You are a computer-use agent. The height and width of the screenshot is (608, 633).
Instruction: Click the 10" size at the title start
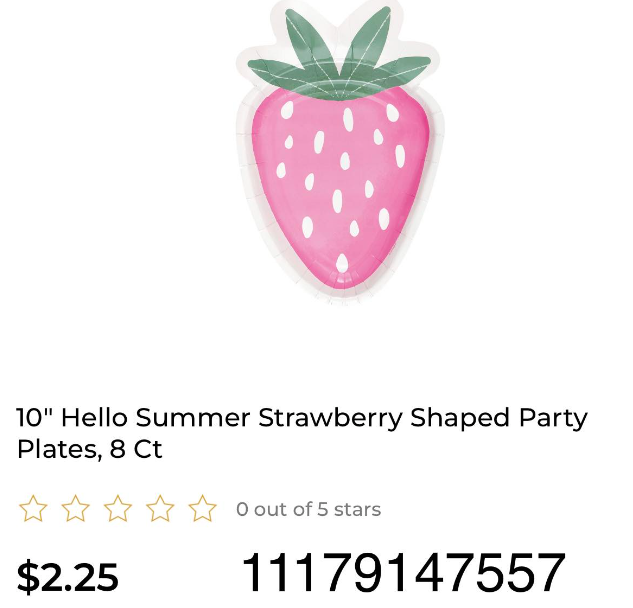point(33,417)
